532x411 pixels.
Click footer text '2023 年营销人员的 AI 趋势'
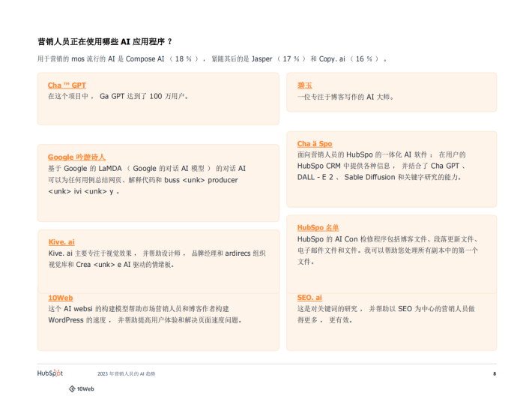pyautogui.click(x=126, y=374)
